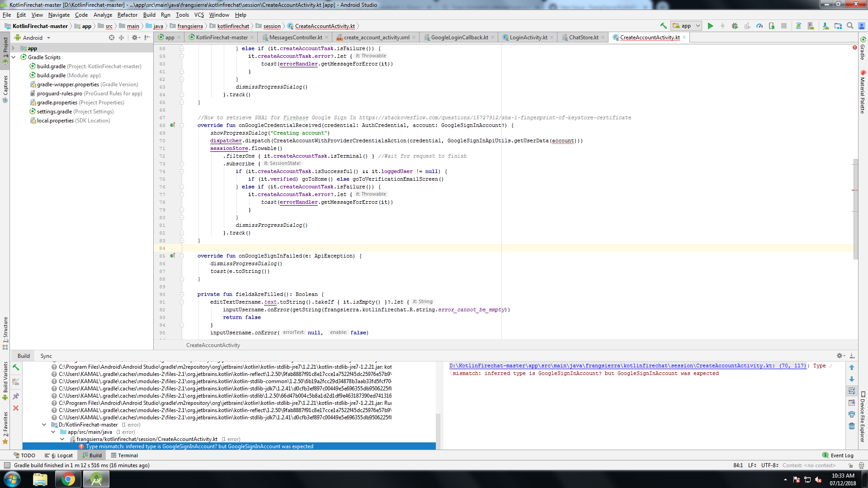Open the AVD Manager from the toolbar
Viewport: 868px width, 488px height.
tap(812, 26)
